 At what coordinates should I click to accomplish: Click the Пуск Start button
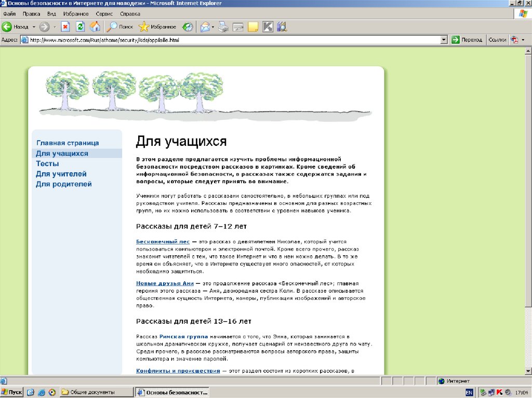coord(12,392)
